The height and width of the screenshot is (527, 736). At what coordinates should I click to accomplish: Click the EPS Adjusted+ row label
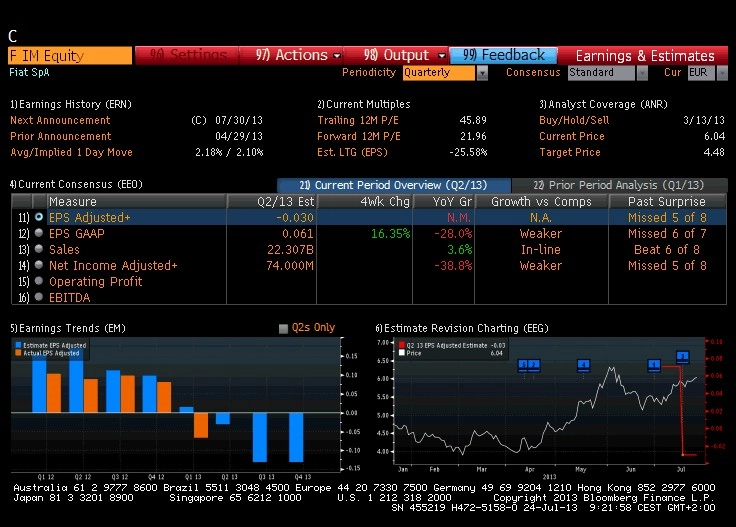point(90,218)
